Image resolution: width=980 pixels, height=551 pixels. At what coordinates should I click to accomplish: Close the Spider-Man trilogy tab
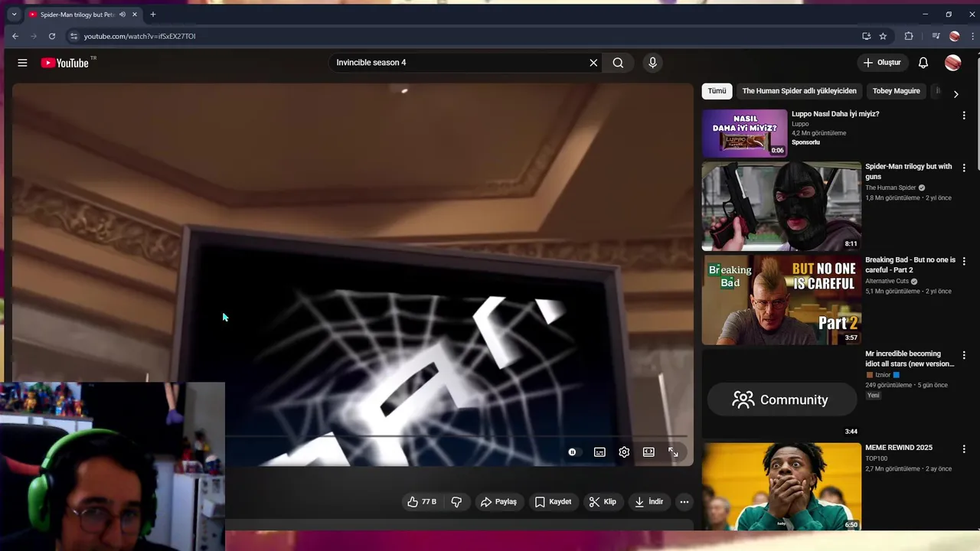point(135,15)
